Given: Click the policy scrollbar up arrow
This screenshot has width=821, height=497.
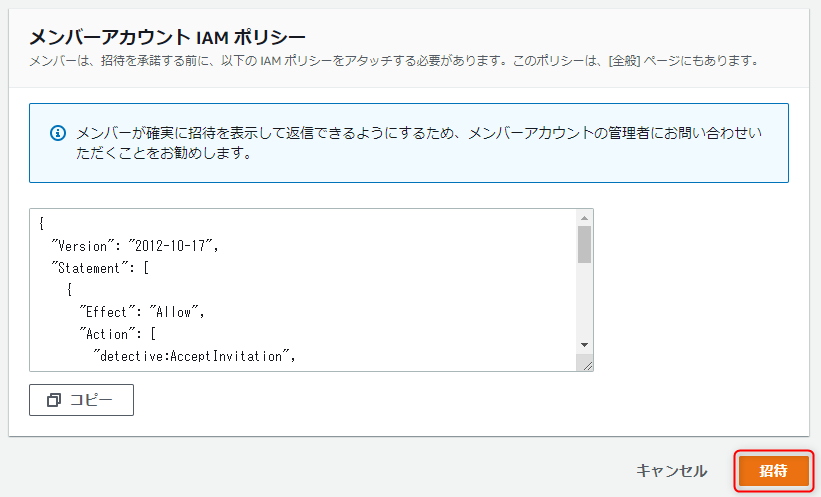Looking at the screenshot, I should [585, 218].
